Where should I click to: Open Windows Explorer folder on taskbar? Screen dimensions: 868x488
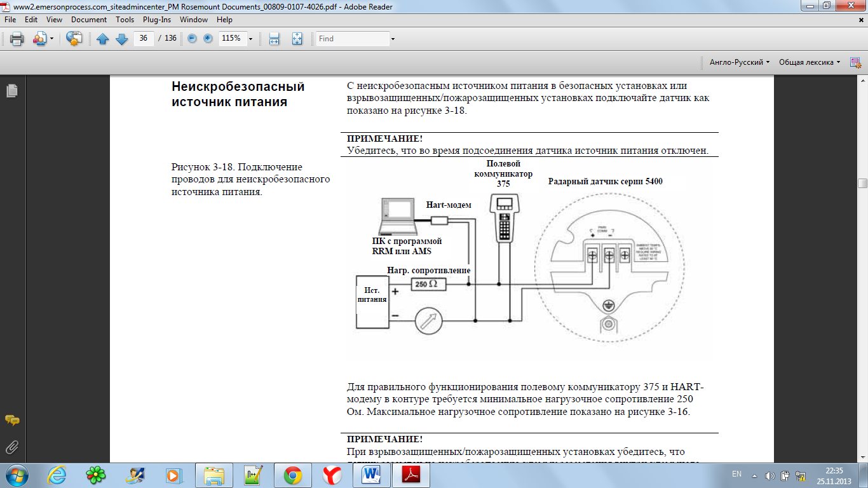click(214, 475)
